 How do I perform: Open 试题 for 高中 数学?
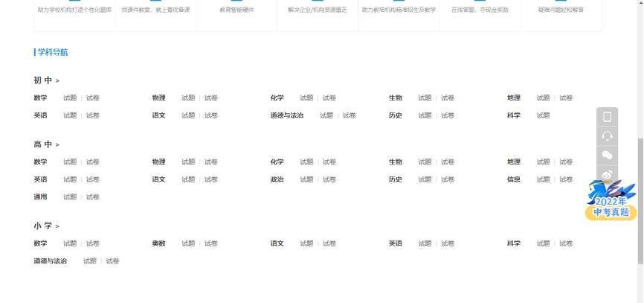[70, 162]
